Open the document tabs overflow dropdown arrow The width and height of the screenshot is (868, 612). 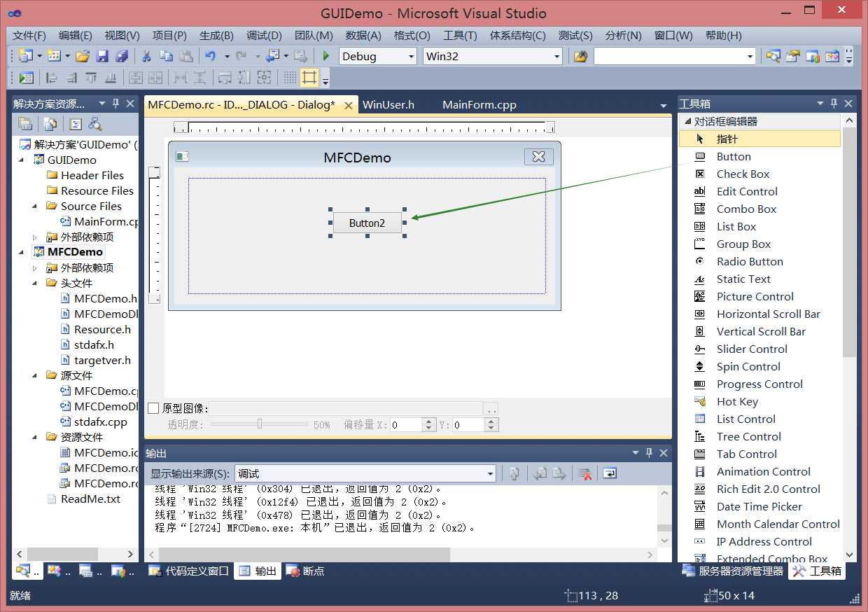point(664,106)
